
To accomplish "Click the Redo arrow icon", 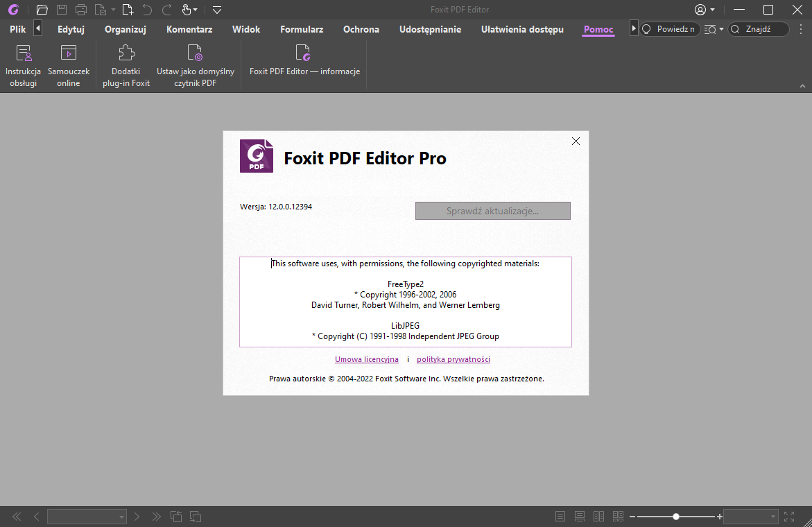I will 166,9.
